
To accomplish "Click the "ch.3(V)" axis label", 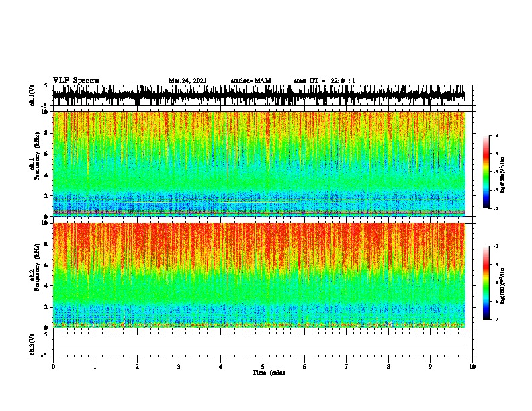I will (x=32, y=345).
